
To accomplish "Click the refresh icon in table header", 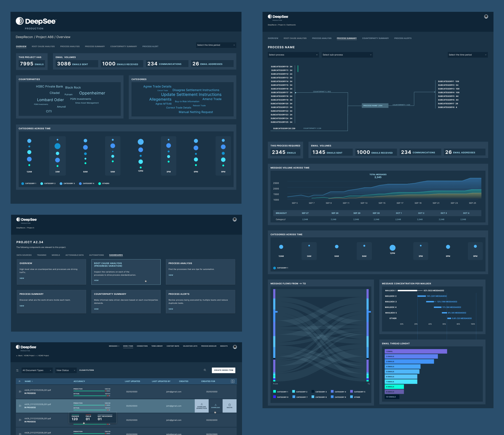I will click(233, 381).
